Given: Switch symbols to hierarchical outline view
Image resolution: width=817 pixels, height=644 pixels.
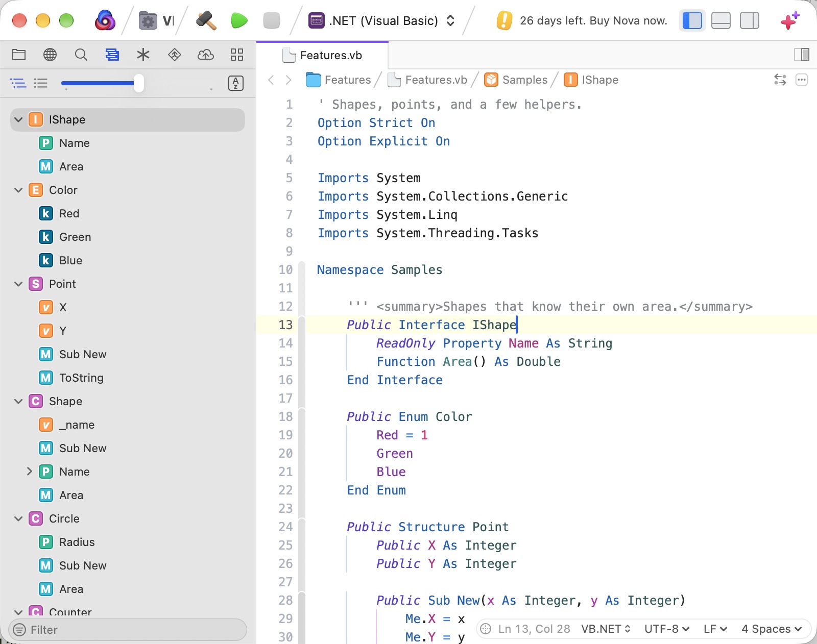Looking at the screenshot, I should click(18, 83).
